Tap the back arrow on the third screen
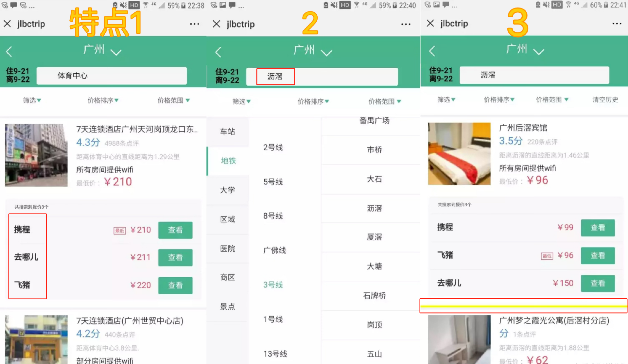 [x=432, y=51]
